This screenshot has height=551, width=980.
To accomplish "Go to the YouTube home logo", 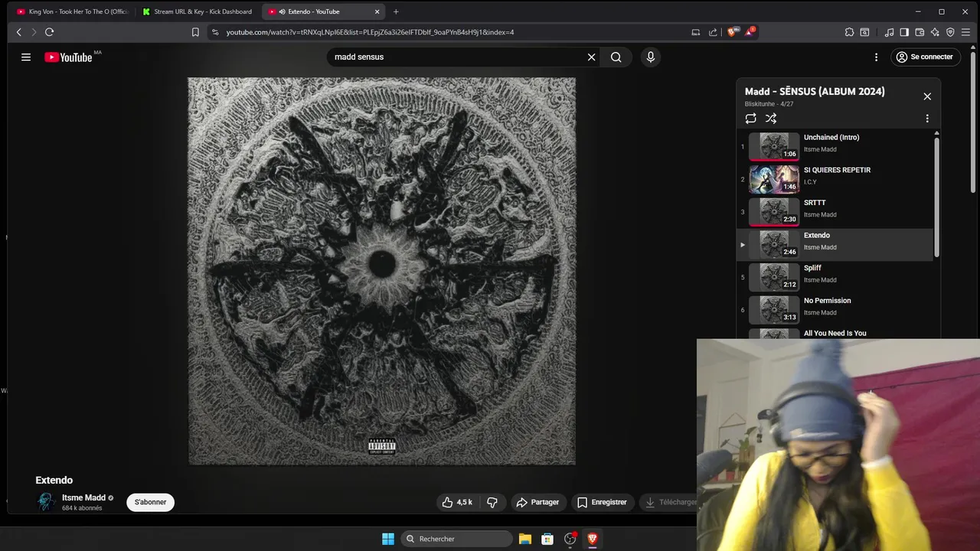I will [68, 57].
